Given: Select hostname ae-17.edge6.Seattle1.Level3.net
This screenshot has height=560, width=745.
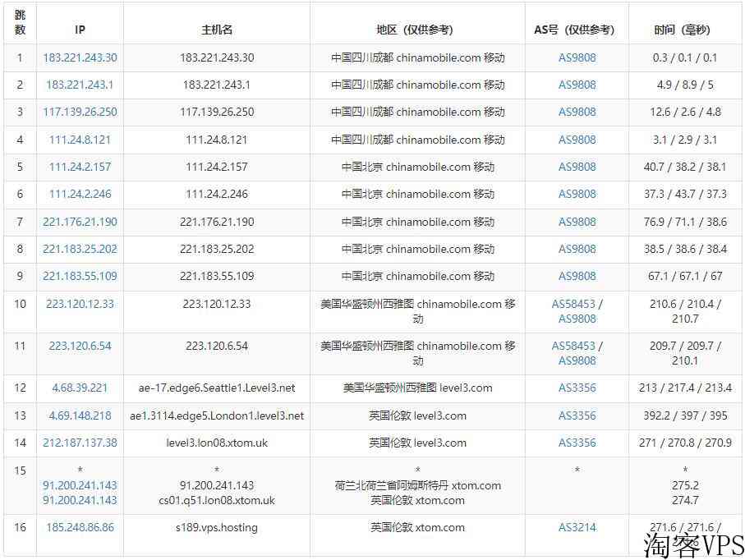Looking at the screenshot, I should click(217, 388).
